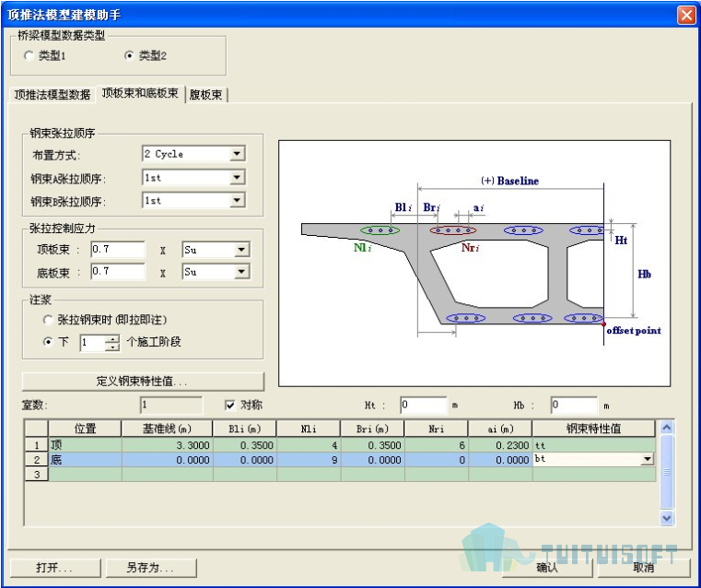Click the Bli(m) column header

coord(244,429)
